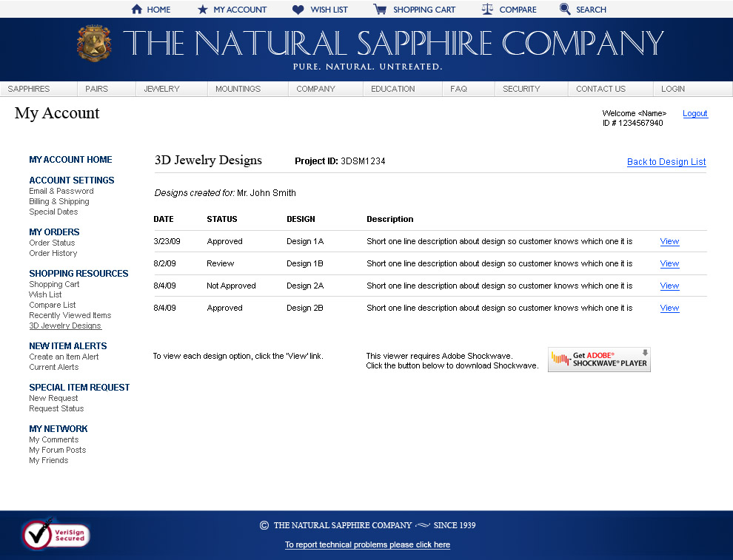The width and height of the screenshot is (733, 560).
Task: Open the FAQ menu item
Action: (x=458, y=89)
